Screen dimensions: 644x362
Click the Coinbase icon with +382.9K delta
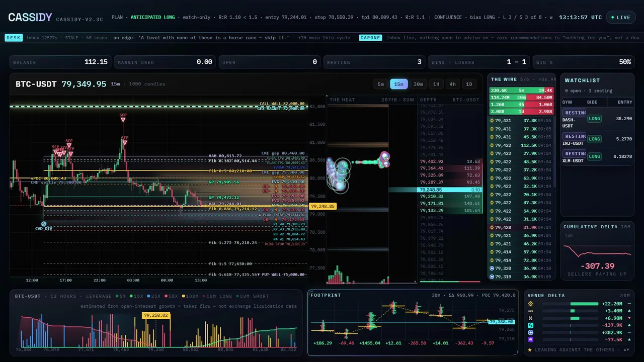[x=530, y=332]
